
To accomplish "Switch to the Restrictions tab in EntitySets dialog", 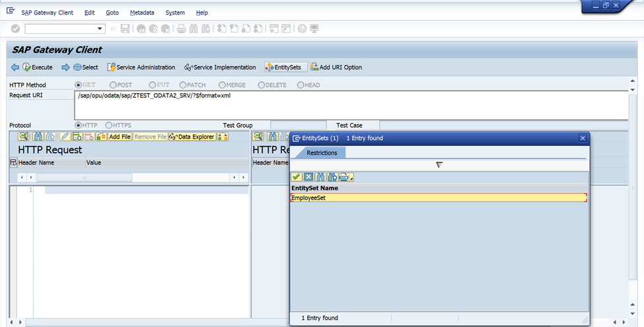I will 322,153.
